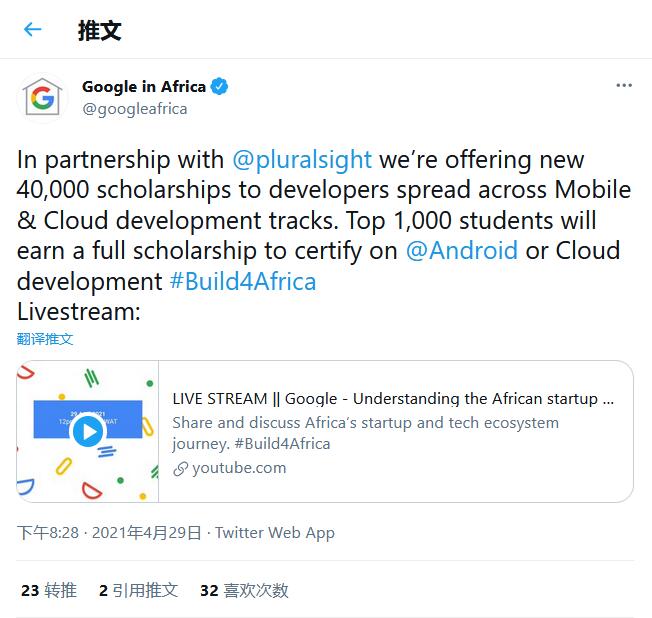Click the back arrow icon
652x618 pixels.
[33, 29]
